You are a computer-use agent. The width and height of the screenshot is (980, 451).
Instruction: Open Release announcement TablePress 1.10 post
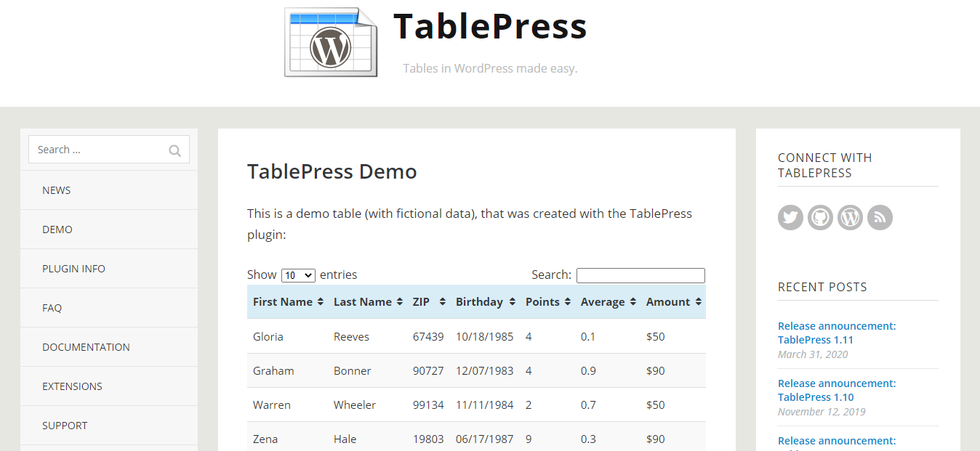point(837,390)
